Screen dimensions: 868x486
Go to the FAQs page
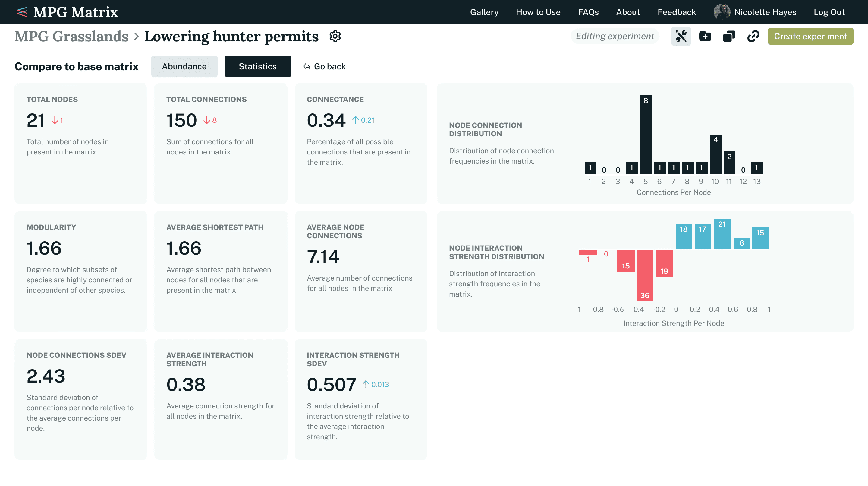tap(588, 12)
